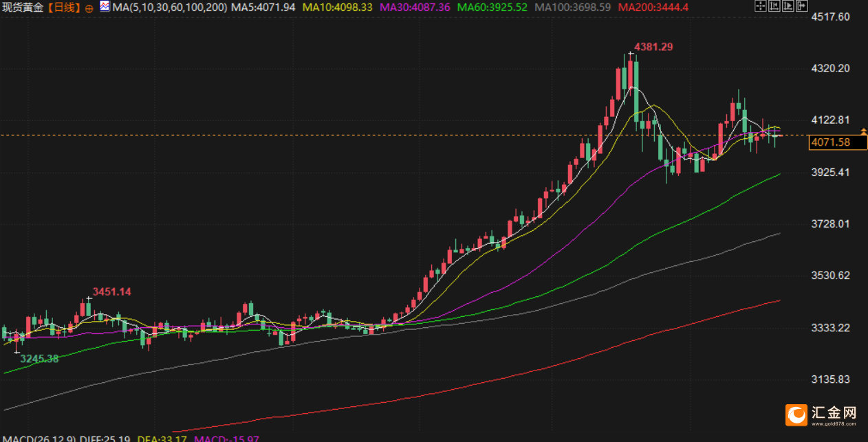Viewport: 868px width, 442px height.
Task: Click the 3530.62 price axis label
Action: [x=831, y=275]
